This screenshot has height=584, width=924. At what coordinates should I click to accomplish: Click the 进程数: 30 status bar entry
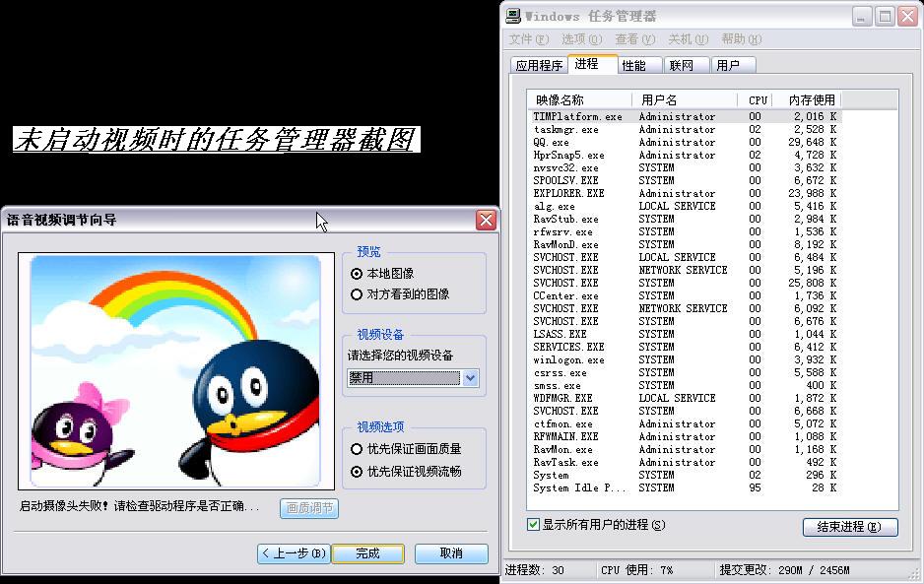[534, 570]
